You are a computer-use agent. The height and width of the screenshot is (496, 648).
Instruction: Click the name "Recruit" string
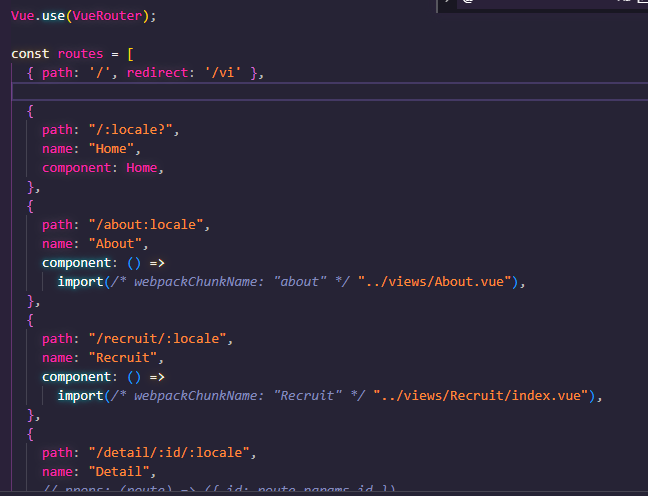coord(123,358)
